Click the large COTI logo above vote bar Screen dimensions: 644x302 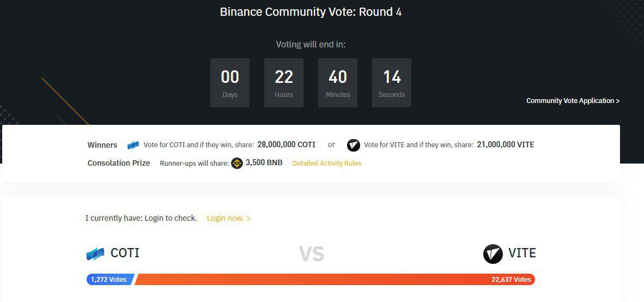tap(95, 253)
